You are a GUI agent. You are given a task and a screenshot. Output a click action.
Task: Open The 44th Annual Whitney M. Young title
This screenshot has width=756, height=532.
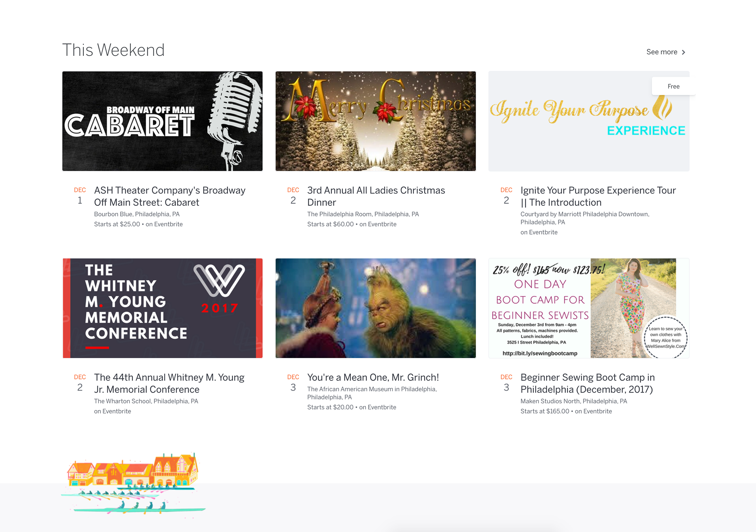click(169, 383)
